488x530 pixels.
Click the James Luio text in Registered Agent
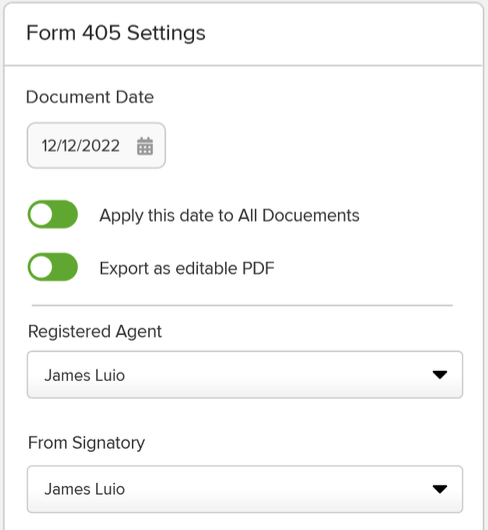pos(85,376)
